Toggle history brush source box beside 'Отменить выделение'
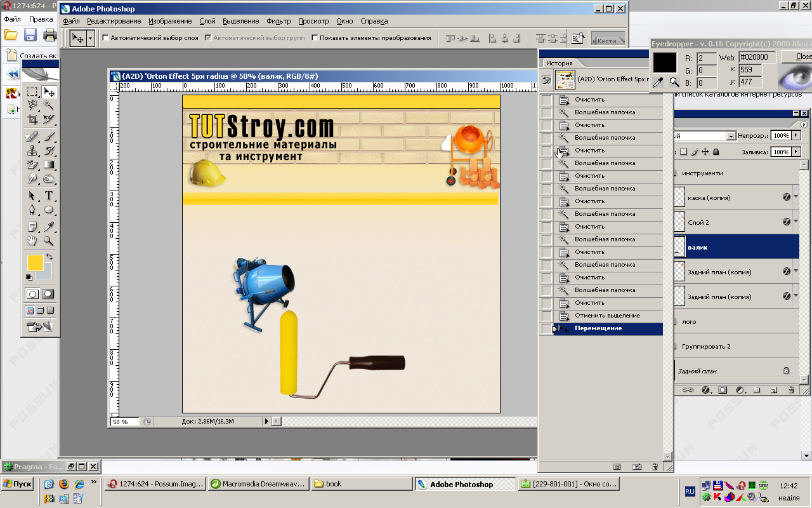The height and width of the screenshot is (508, 812). coord(547,316)
